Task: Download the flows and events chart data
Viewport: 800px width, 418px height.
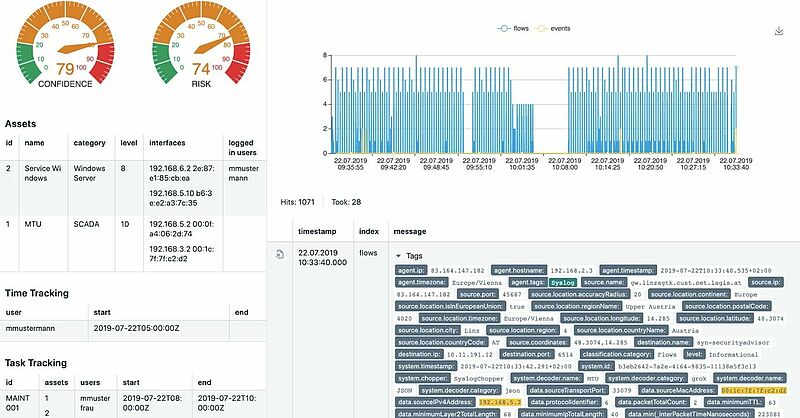Action: pyautogui.click(x=779, y=31)
